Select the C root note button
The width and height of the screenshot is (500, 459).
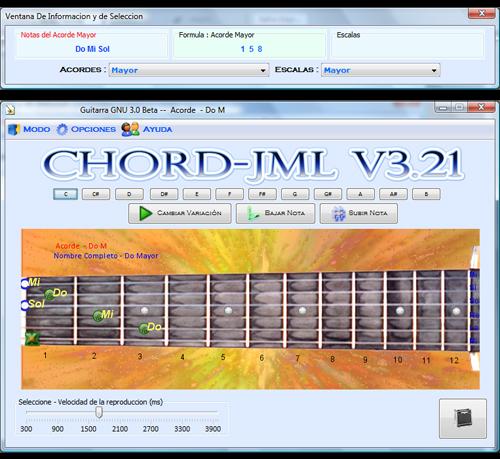click(66, 194)
